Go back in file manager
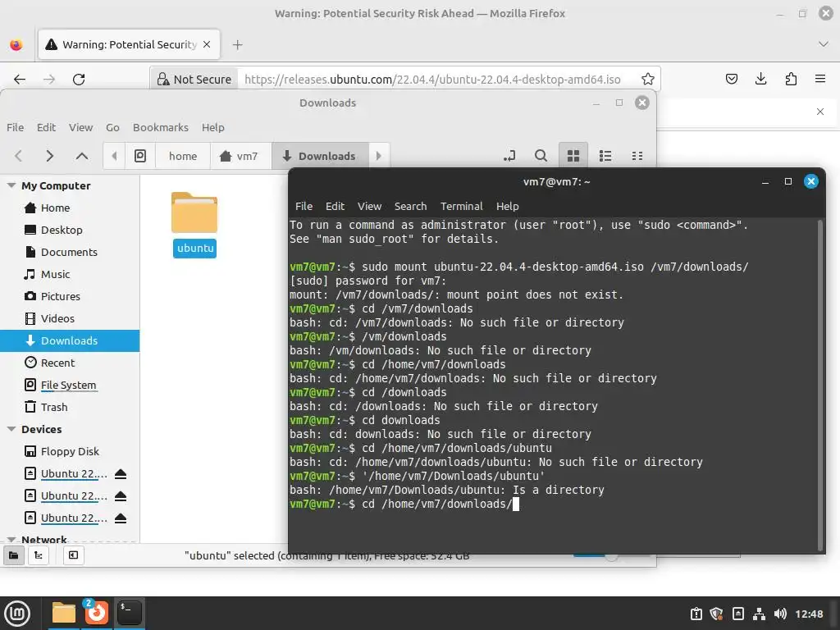The image size is (840, 630). pos(19,156)
